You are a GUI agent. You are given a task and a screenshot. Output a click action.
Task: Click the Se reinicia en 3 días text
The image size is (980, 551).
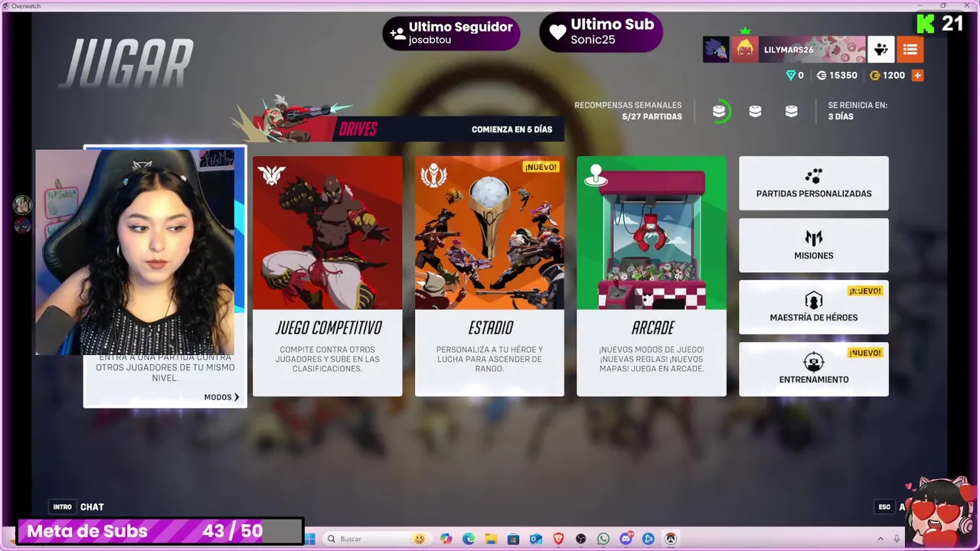click(857, 111)
